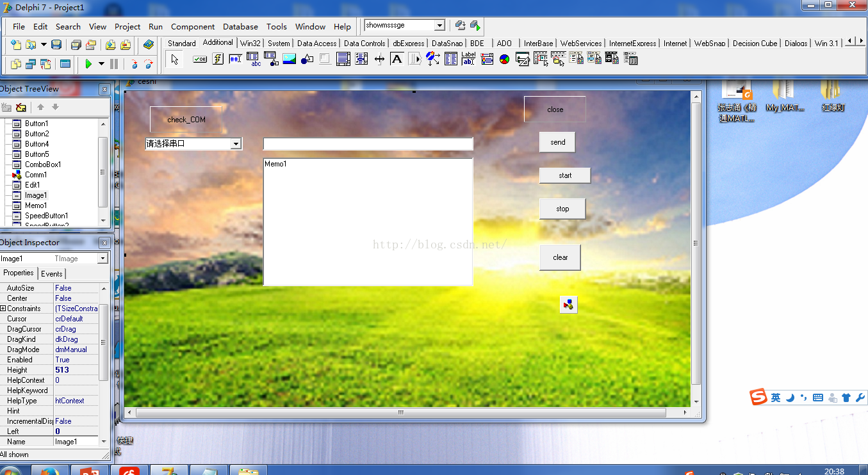868x475 pixels.
Task: Pick the MaskEdit component from palette
Action: pyautogui.click(x=236, y=60)
